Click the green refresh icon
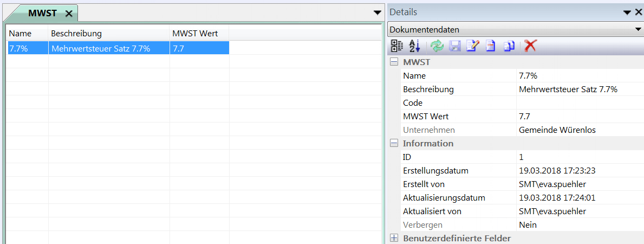The image size is (644, 244). 437,46
